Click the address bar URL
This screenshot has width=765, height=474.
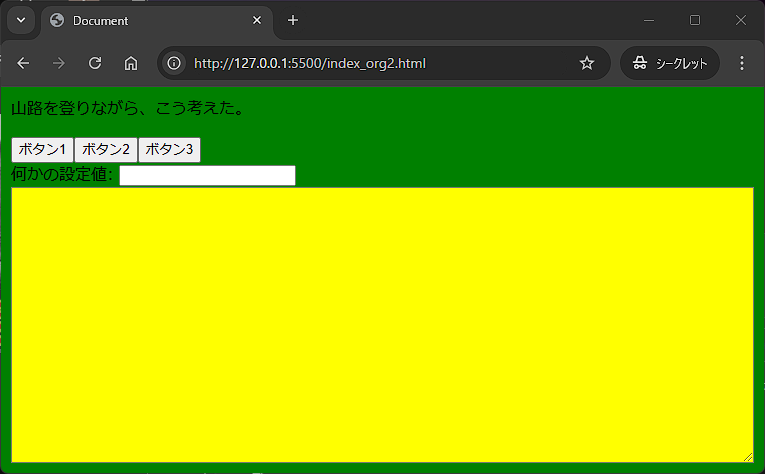[x=310, y=63]
